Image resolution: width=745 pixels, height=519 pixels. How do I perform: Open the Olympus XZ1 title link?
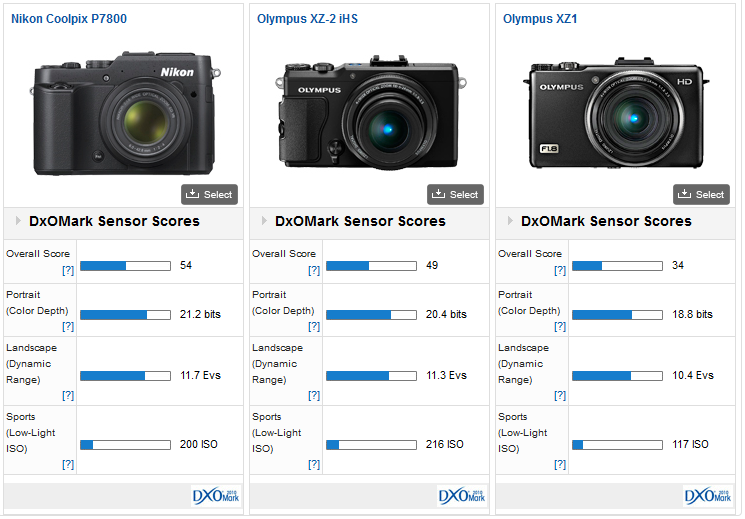[x=540, y=19]
